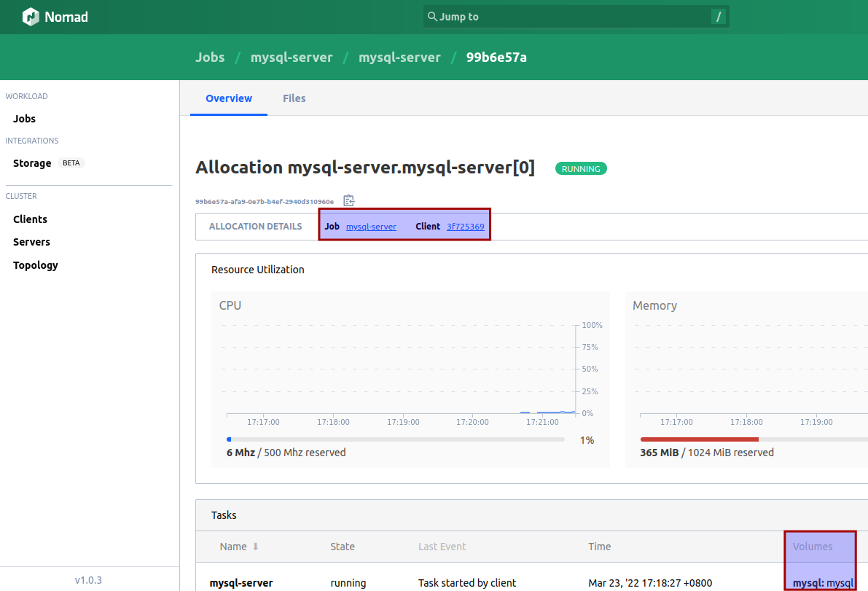Click the 'running' state cell
Image resolution: width=868 pixels, height=591 pixels.
tap(348, 583)
